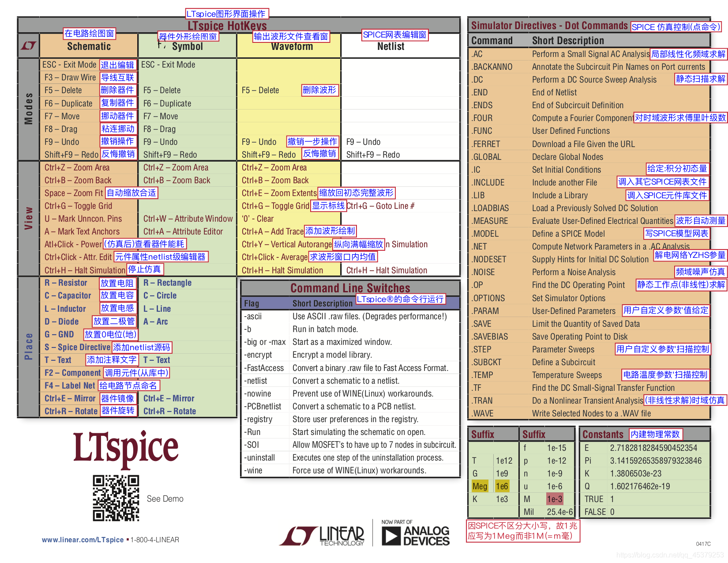This screenshot has width=728, height=563.
Task: Click the highlighted 'Meg' suffix cell
Action: coord(480,486)
